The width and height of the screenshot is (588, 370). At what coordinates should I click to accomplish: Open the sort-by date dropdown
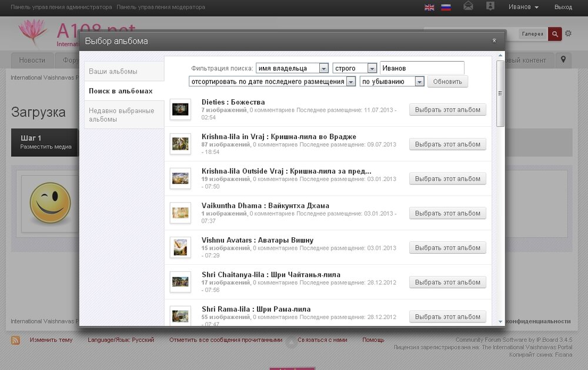tap(272, 82)
